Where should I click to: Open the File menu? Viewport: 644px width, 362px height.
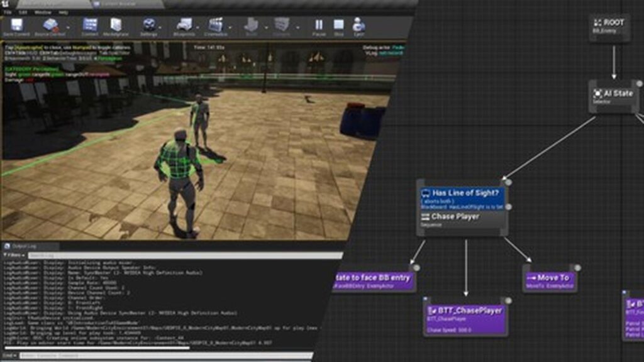(x=6, y=12)
